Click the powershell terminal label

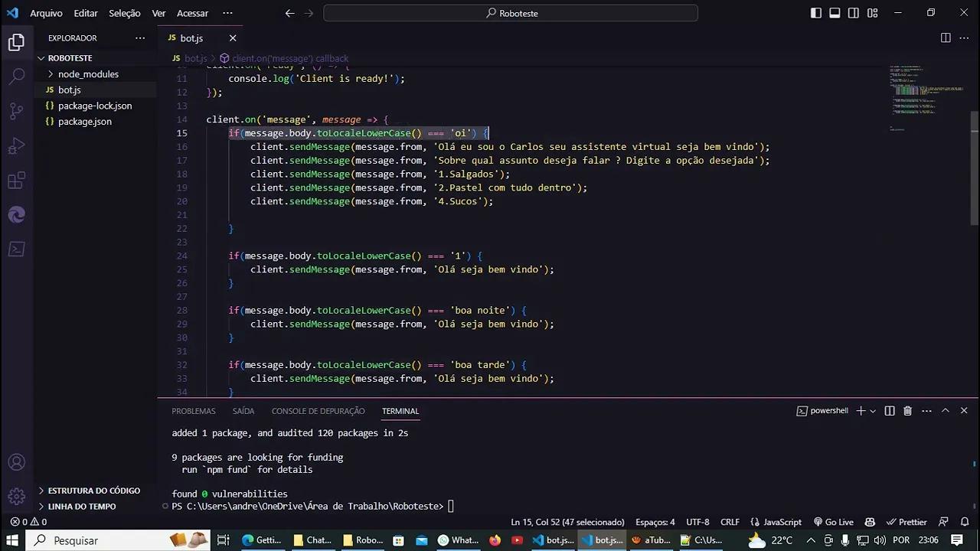(822, 411)
